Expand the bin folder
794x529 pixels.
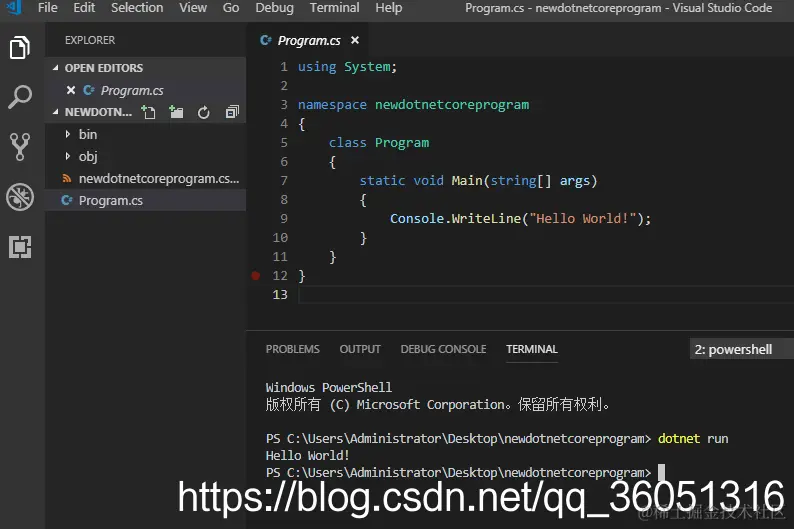pyautogui.click(x=67, y=134)
